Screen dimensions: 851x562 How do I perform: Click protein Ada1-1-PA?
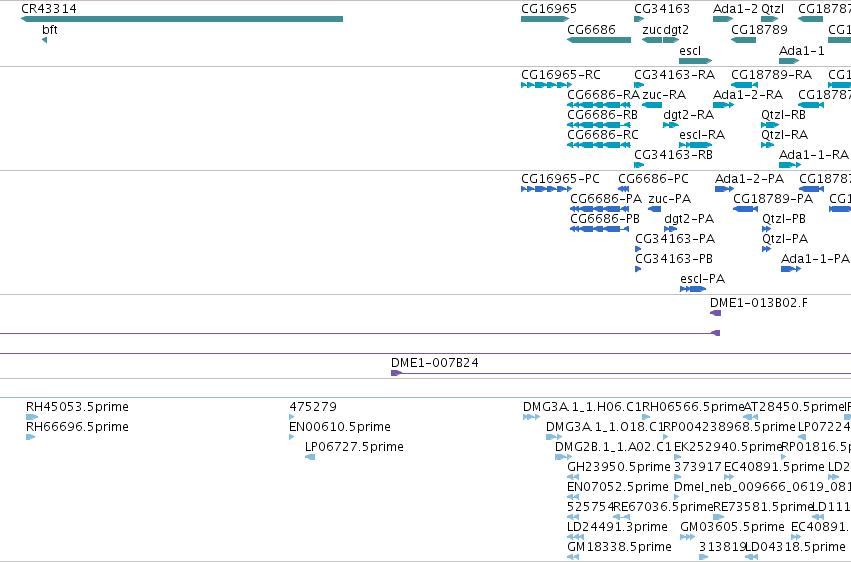(x=815, y=259)
